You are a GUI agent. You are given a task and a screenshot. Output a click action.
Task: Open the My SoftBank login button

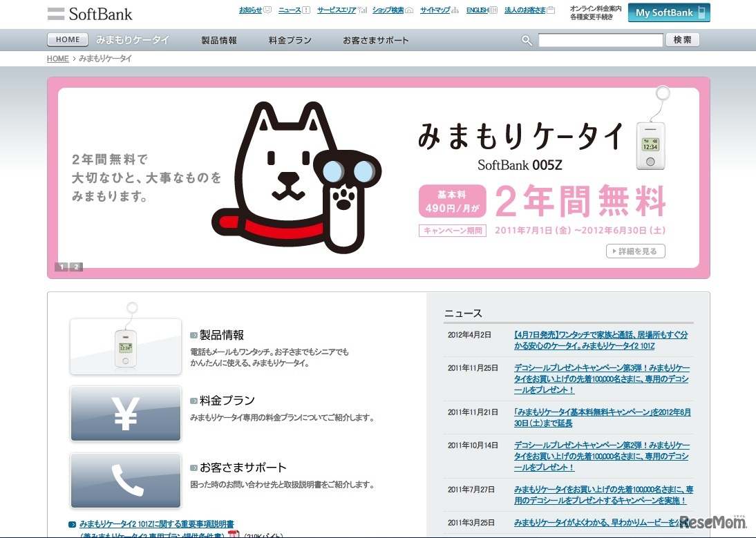[668, 12]
